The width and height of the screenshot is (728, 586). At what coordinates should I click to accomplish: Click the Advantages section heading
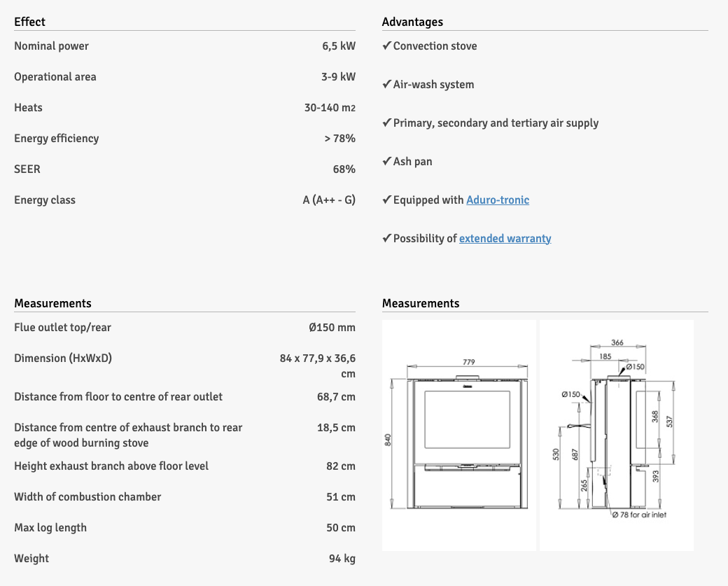coord(412,22)
